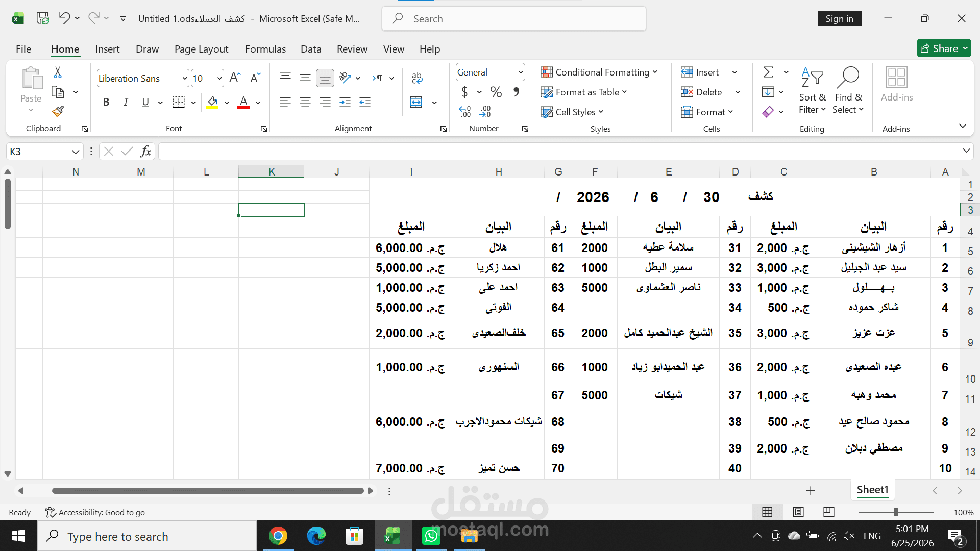Image resolution: width=980 pixels, height=551 pixels.
Task: Switch to the Data tab
Action: point(311,49)
